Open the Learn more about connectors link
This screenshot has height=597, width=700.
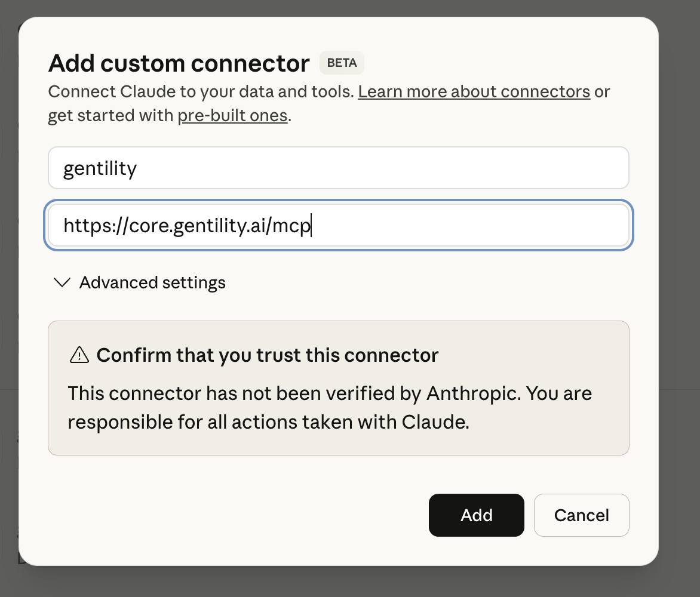point(474,91)
